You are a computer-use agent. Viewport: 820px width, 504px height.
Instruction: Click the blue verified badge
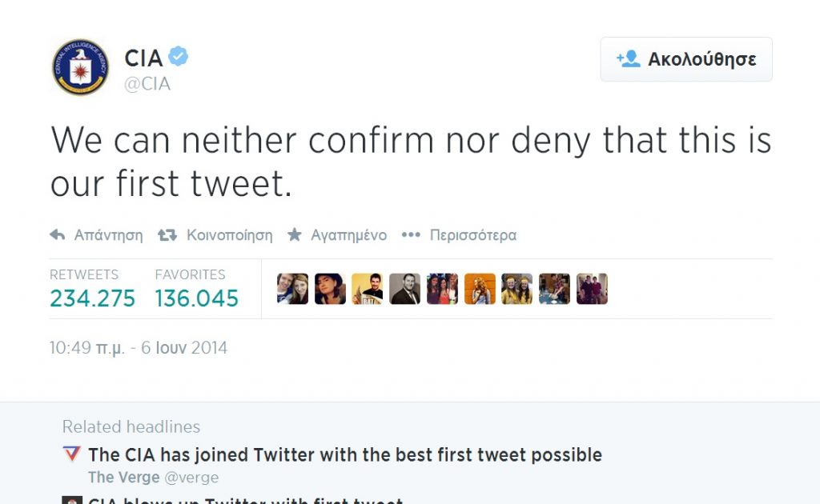tap(178, 58)
